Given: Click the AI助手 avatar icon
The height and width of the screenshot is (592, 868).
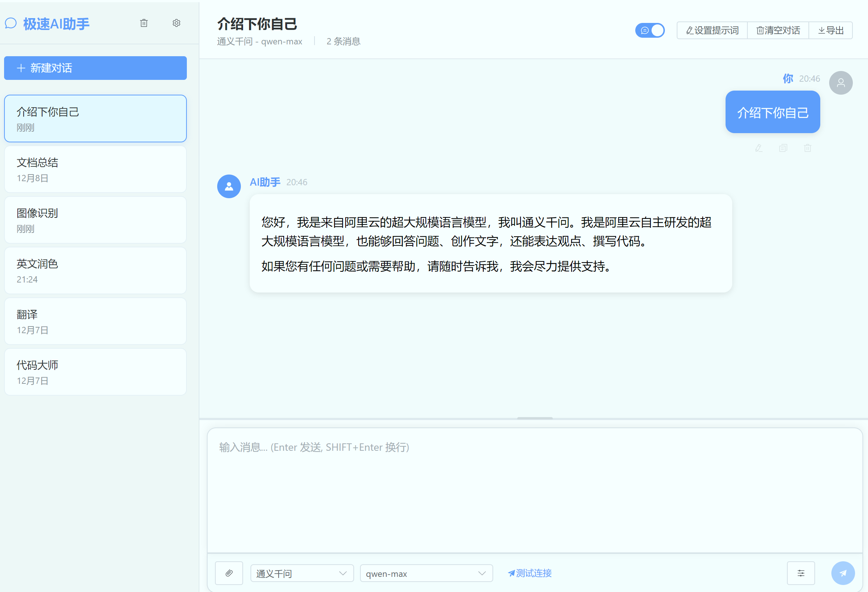Looking at the screenshot, I should [x=229, y=186].
